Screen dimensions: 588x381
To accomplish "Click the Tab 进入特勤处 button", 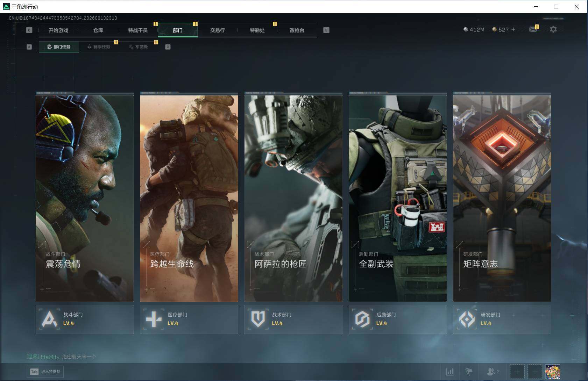I will coord(45,372).
